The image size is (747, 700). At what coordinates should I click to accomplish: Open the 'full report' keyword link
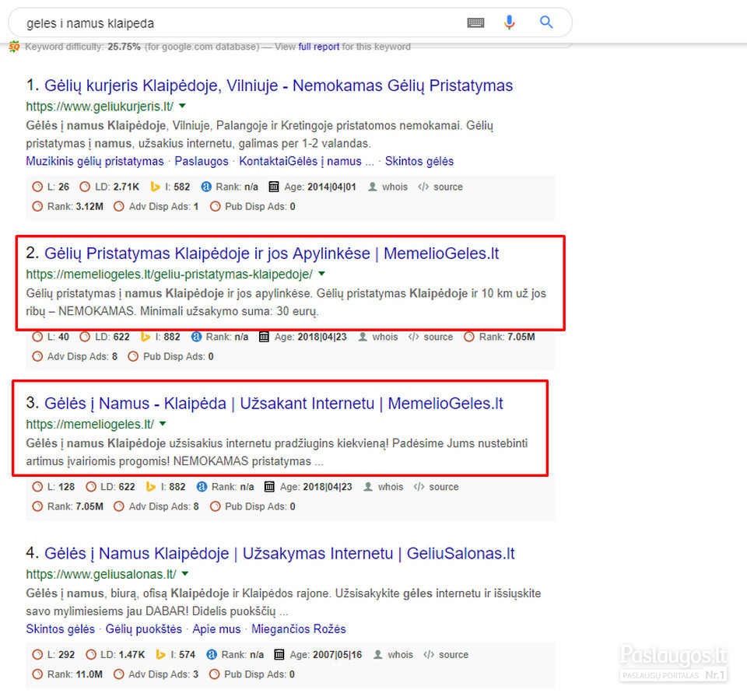(x=319, y=47)
